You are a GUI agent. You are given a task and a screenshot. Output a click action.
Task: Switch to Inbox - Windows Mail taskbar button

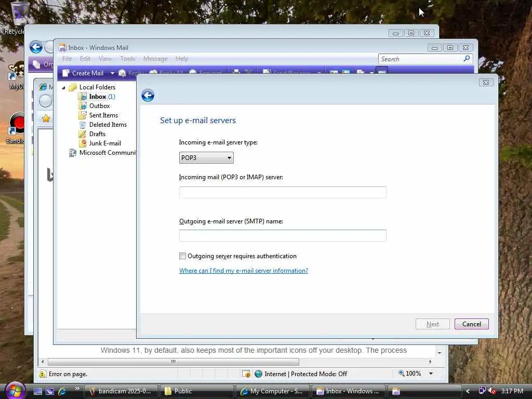[348, 391]
